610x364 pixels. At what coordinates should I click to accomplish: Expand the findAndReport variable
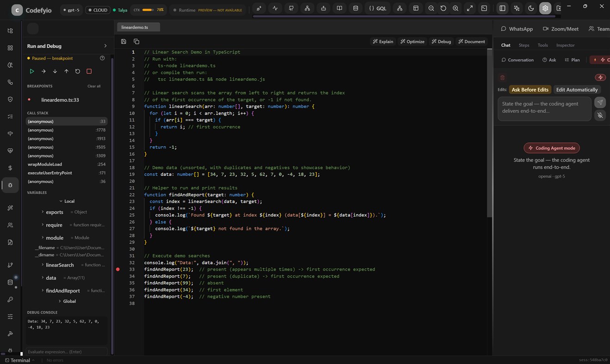pyautogui.click(x=42, y=291)
